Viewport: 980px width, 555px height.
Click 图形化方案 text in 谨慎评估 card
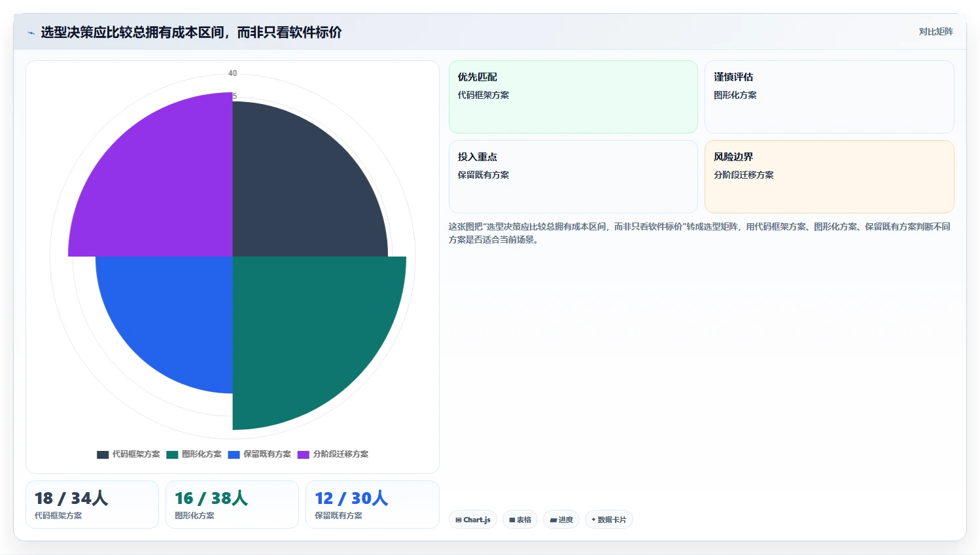pos(735,95)
